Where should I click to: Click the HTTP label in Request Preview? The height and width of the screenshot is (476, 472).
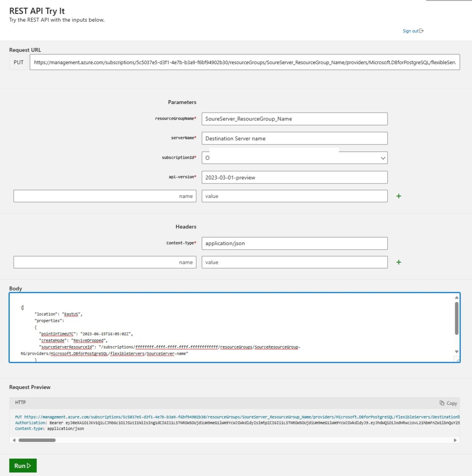(20, 402)
